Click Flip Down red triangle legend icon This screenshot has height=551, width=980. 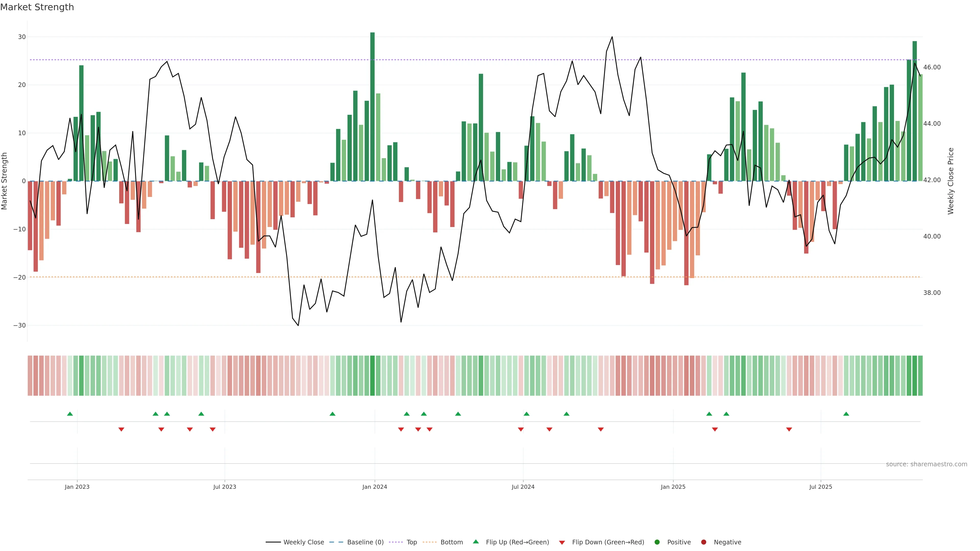[x=562, y=543]
